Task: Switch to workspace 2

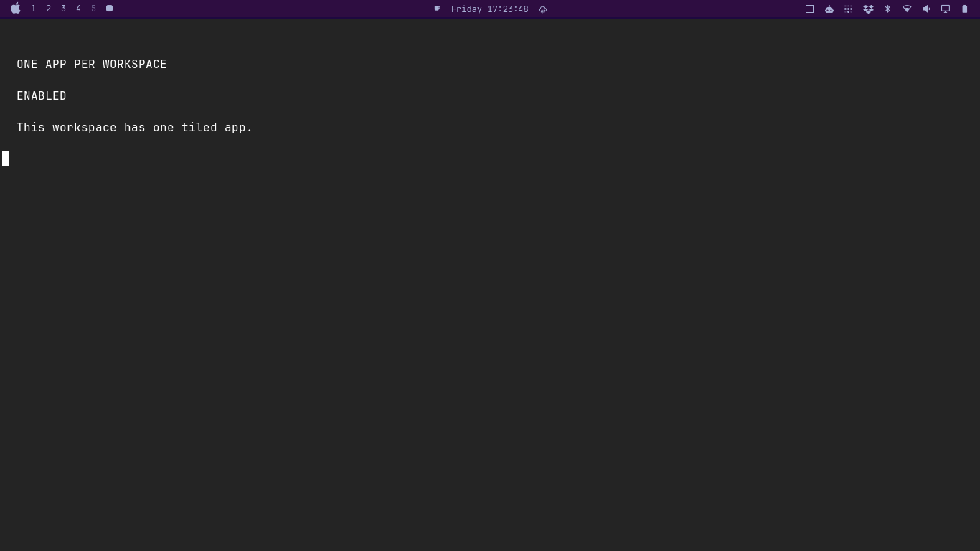Action: (48, 9)
